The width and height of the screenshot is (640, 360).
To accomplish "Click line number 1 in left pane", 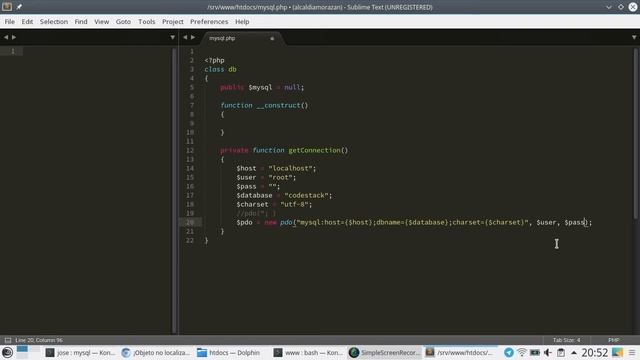I will pyautogui.click(x=13, y=51).
